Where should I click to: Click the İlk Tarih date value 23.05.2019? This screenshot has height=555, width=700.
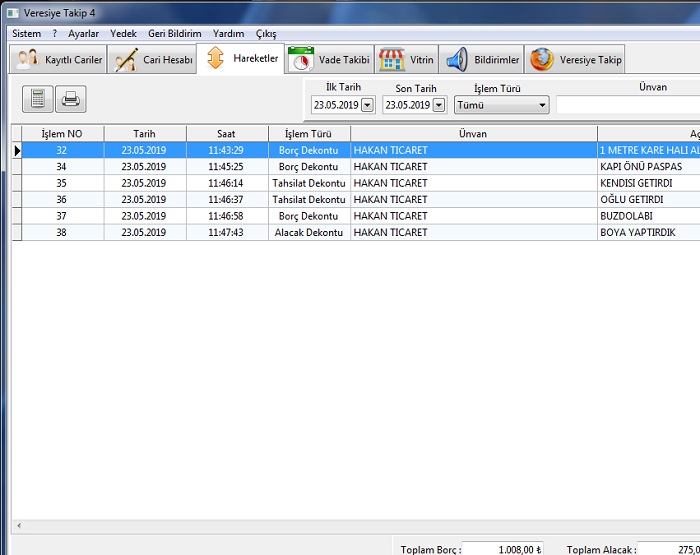pos(336,105)
